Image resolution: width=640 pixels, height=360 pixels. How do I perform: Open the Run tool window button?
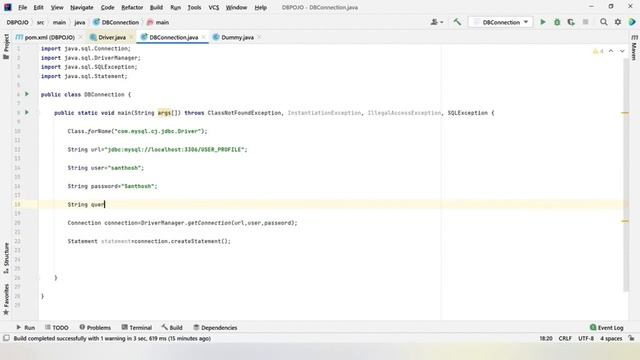coord(25,327)
